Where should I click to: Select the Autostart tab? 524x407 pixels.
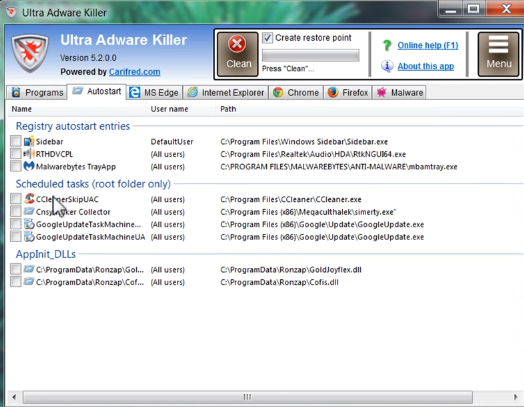(97, 92)
